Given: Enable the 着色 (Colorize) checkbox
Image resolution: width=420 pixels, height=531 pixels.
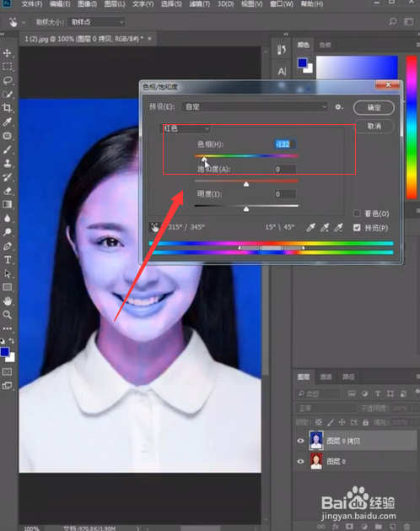Looking at the screenshot, I should click(x=357, y=214).
